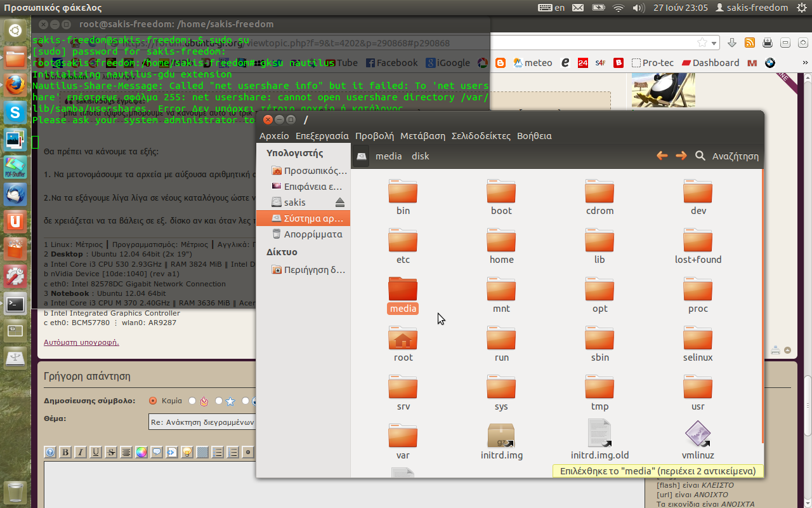Select the 'Καμία' post icon radio
This screenshot has width=812, height=508.
click(153, 401)
